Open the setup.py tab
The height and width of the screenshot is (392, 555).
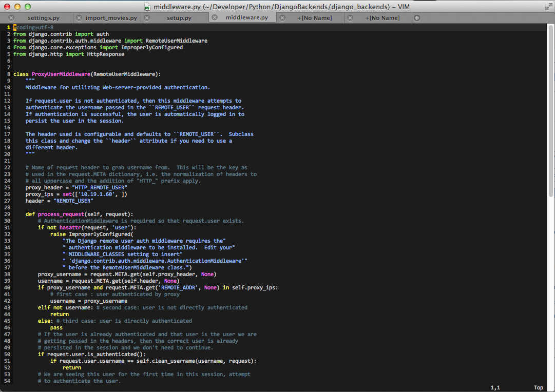tap(179, 18)
